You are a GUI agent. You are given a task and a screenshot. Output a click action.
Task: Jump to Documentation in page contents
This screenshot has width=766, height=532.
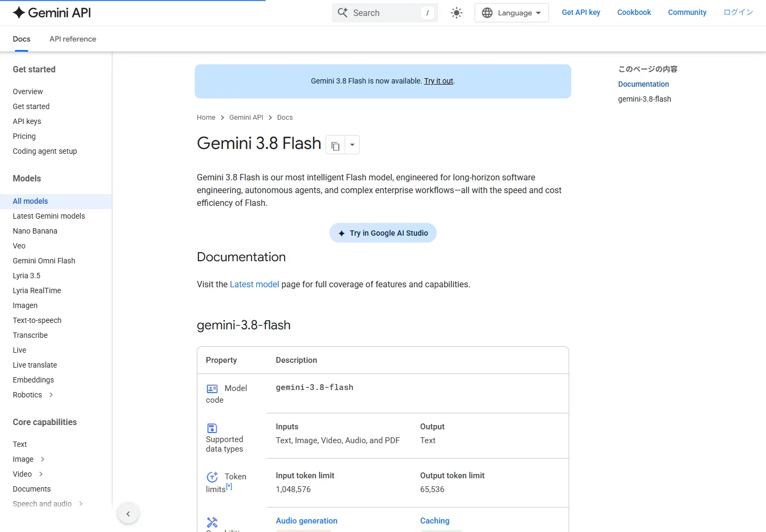(644, 84)
